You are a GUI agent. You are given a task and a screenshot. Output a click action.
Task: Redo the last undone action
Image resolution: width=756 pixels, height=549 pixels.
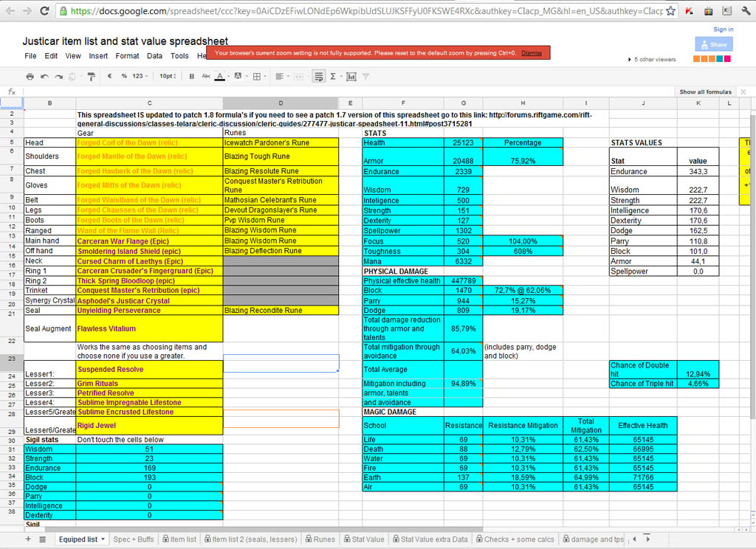click(58, 76)
